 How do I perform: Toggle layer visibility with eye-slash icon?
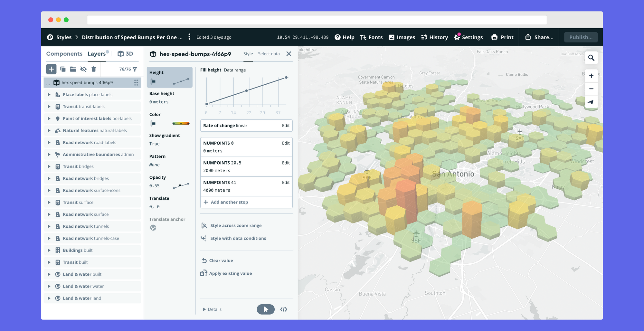tap(83, 69)
